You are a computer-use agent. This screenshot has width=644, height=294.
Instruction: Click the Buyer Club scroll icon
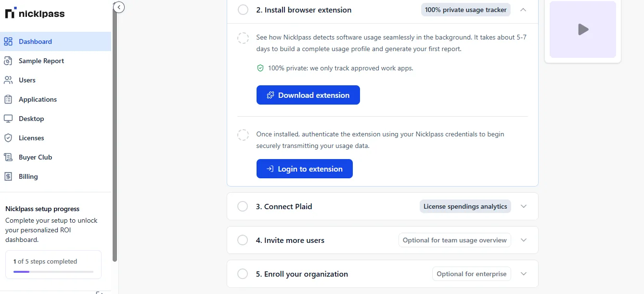point(8,157)
